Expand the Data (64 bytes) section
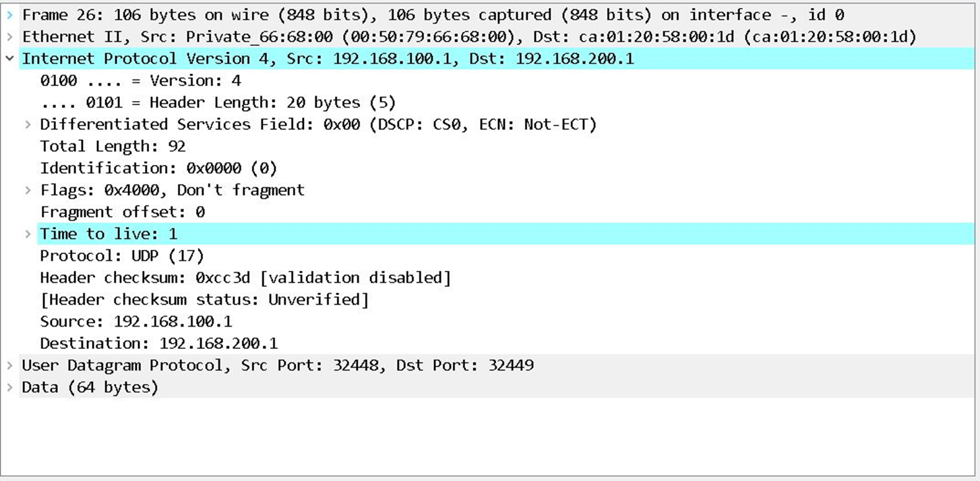Screen dimensions: 980x481 pos(9,387)
